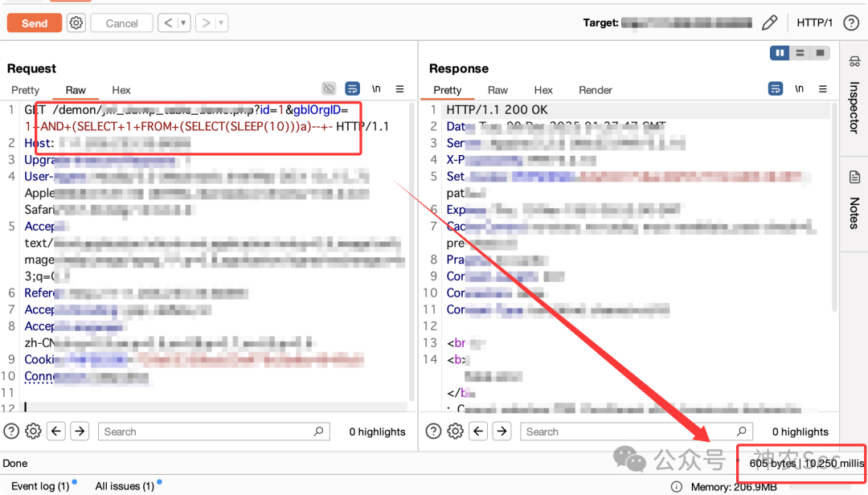This screenshot has width=868, height=495.
Task: Open send options gear next to Send
Action: coord(76,23)
